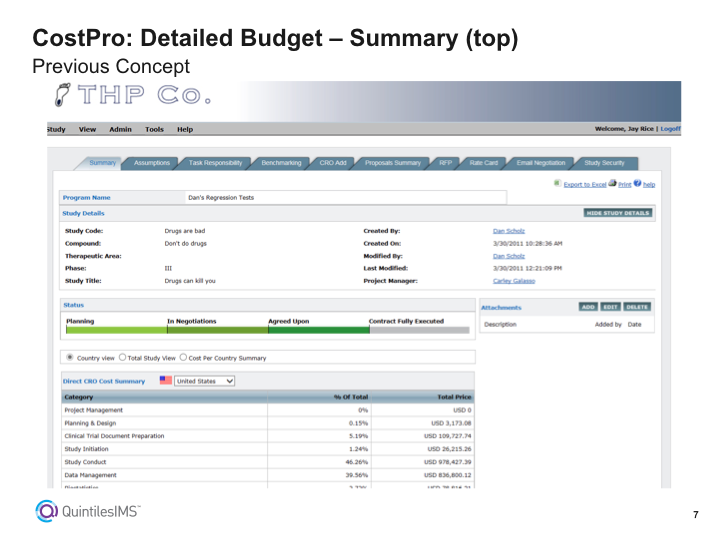This screenshot has width=720, height=540.
Task: Click the Logoff link
Action: click(670, 129)
